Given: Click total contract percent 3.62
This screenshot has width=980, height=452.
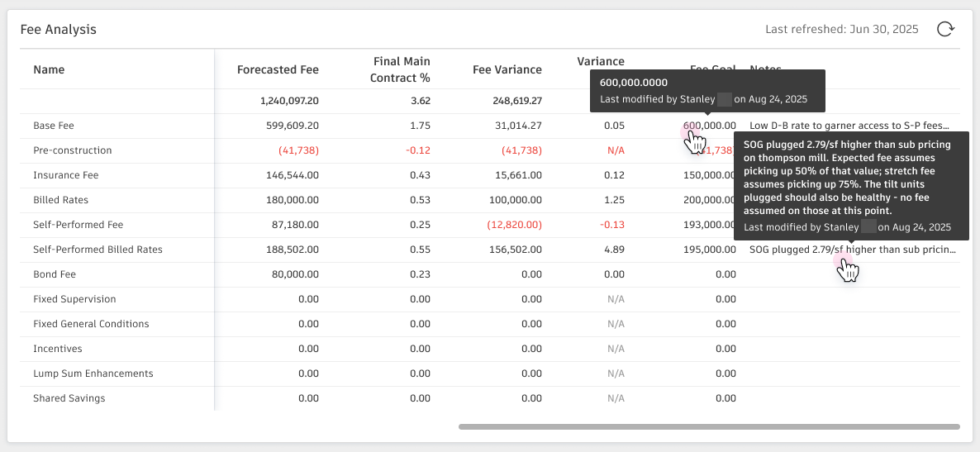Looking at the screenshot, I should [x=421, y=101].
